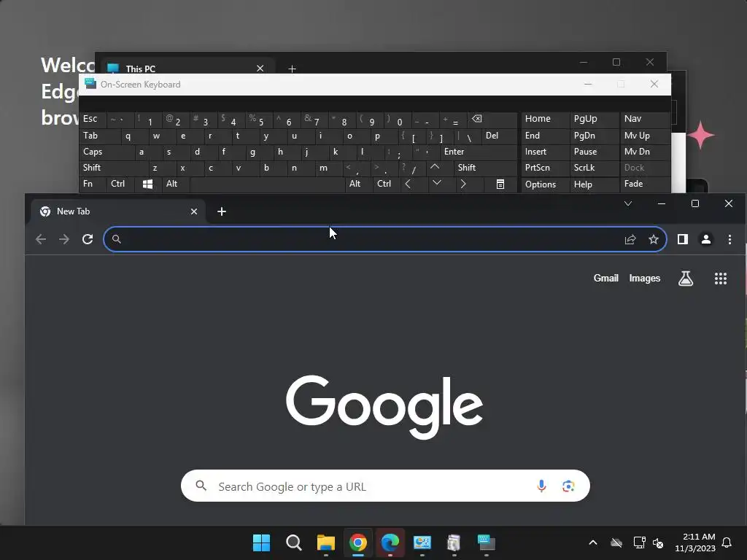Screen dimensions: 747x560
Task: Add new tab in This PC window
Action: [x=292, y=69]
